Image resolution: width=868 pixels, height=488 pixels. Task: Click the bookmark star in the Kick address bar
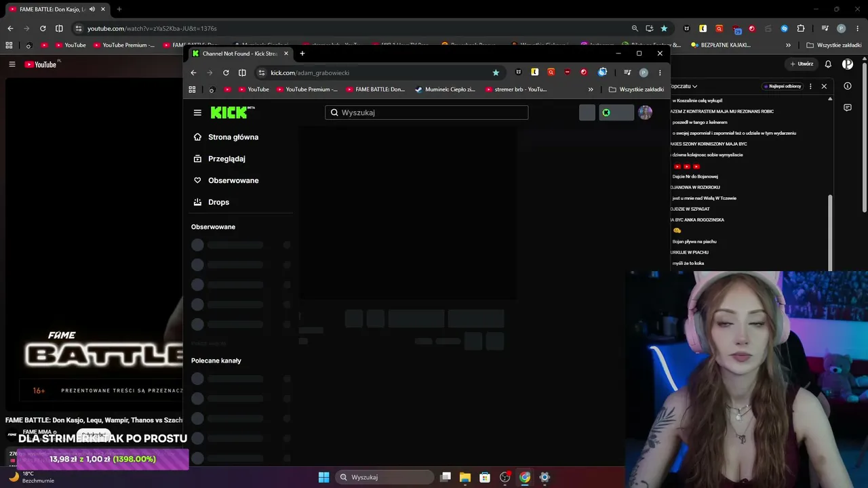pyautogui.click(x=496, y=73)
